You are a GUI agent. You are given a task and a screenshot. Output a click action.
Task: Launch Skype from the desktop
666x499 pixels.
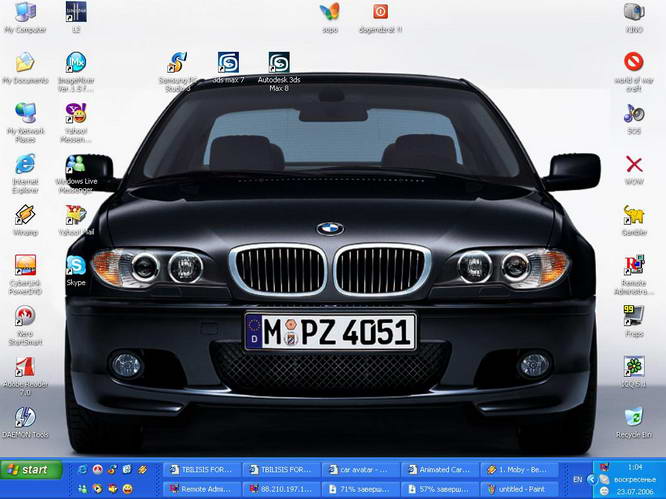pos(76,270)
